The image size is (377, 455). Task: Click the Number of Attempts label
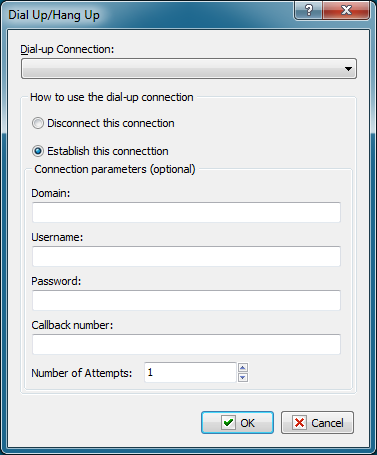click(82, 373)
